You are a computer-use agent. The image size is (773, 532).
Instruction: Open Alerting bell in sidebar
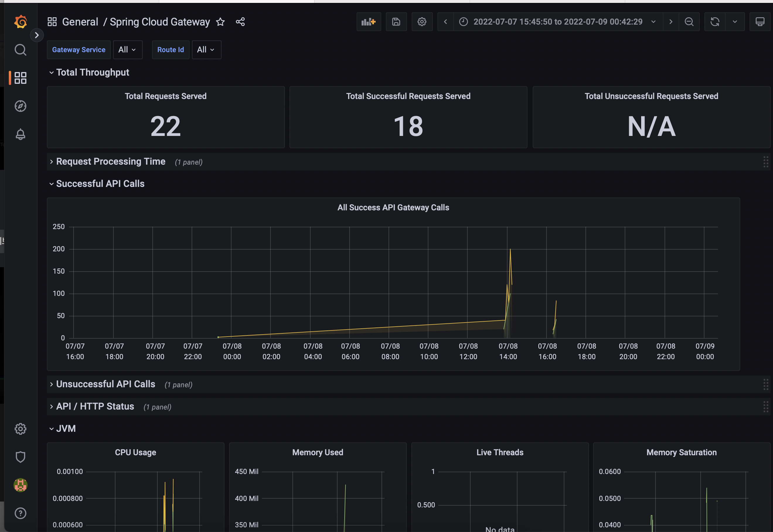click(x=20, y=134)
